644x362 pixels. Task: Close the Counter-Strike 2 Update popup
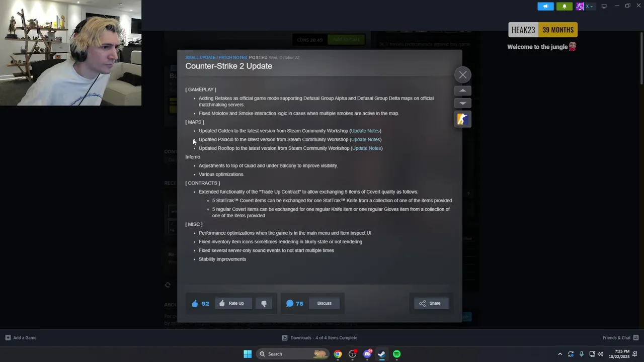463,75
